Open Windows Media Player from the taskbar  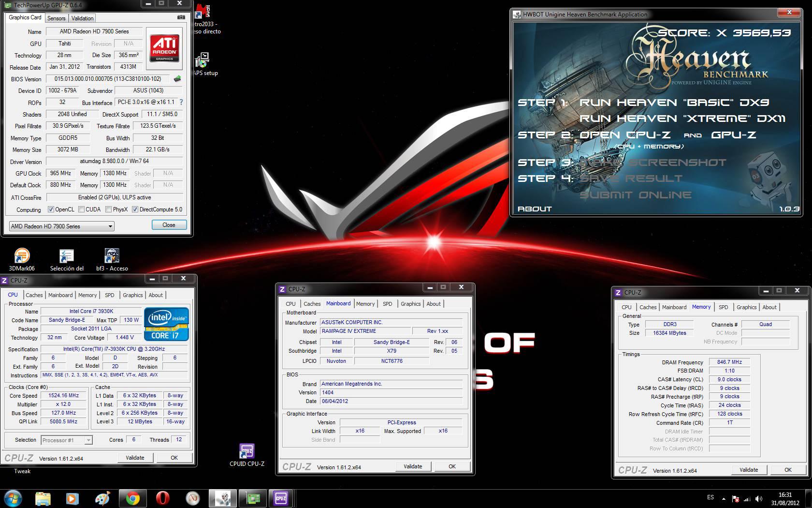(72, 498)
